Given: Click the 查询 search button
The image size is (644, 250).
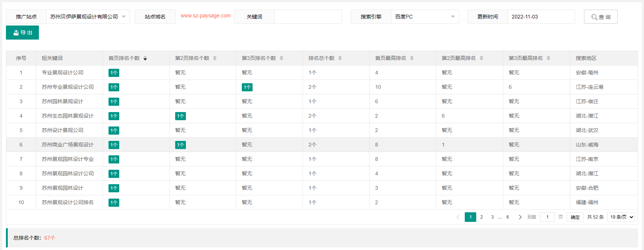Looking at the screenshot, I should 601,17.
